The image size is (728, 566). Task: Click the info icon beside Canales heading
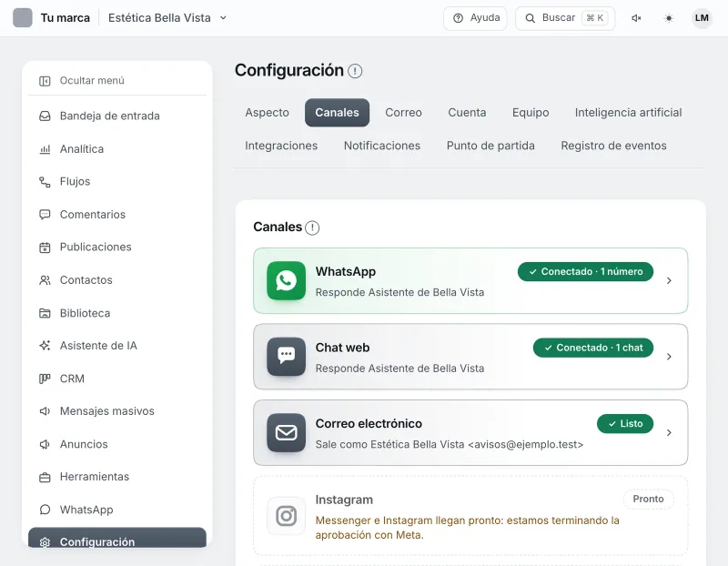pos(312,227)
